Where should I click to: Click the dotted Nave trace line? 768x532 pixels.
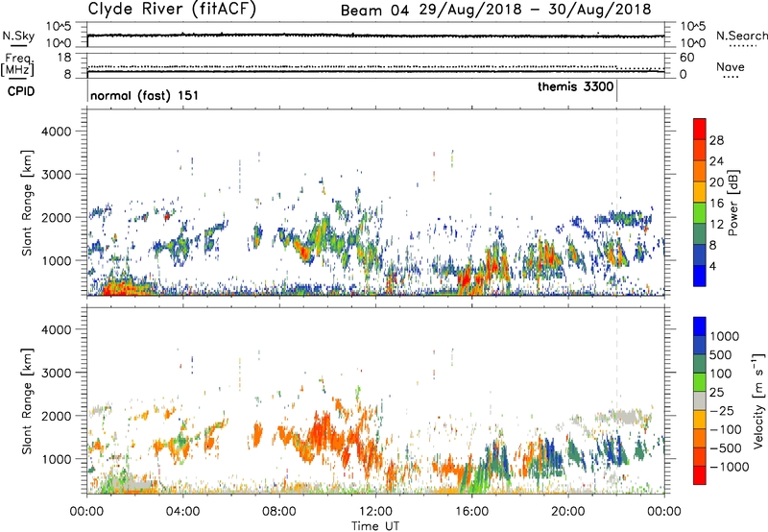[x=375, y=66]
